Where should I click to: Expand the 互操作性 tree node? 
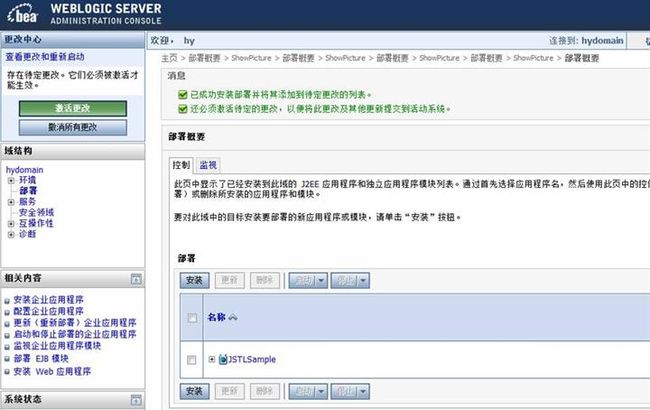[x=11, y=223]
